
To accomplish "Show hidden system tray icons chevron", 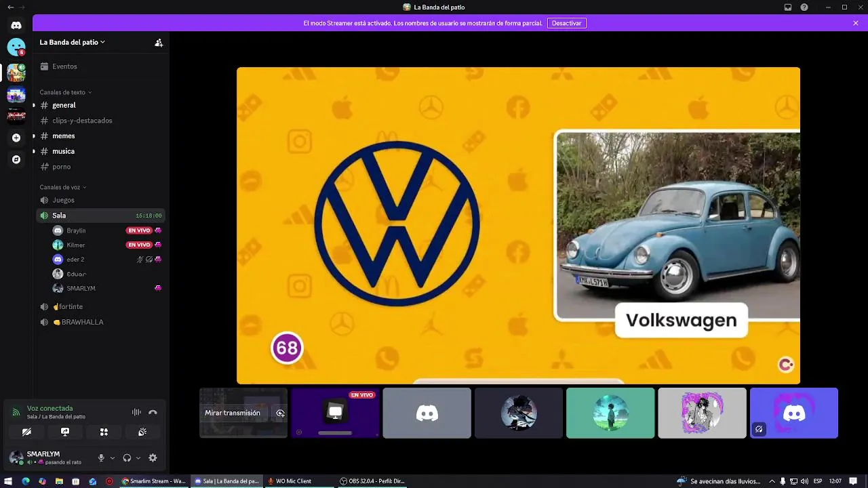I will (772, 481).
